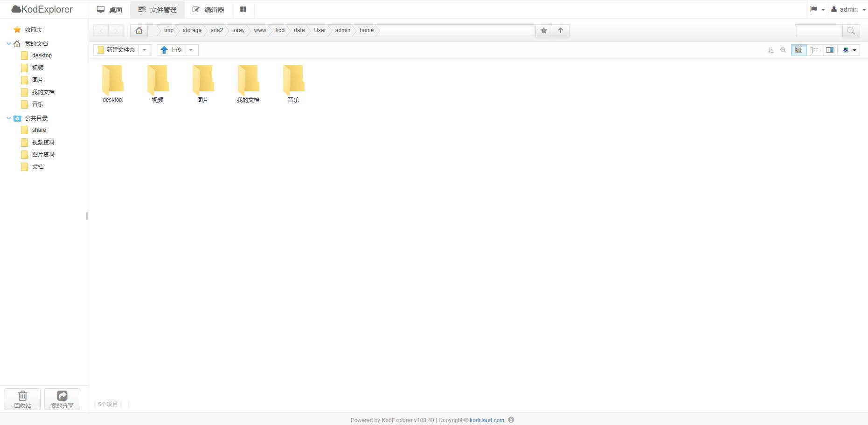Open 图片资料 folder in the sidebar tree
Image resolution: width=868 pixels, height=425 pixels.
pyautogui.click(x=43, y=155)
